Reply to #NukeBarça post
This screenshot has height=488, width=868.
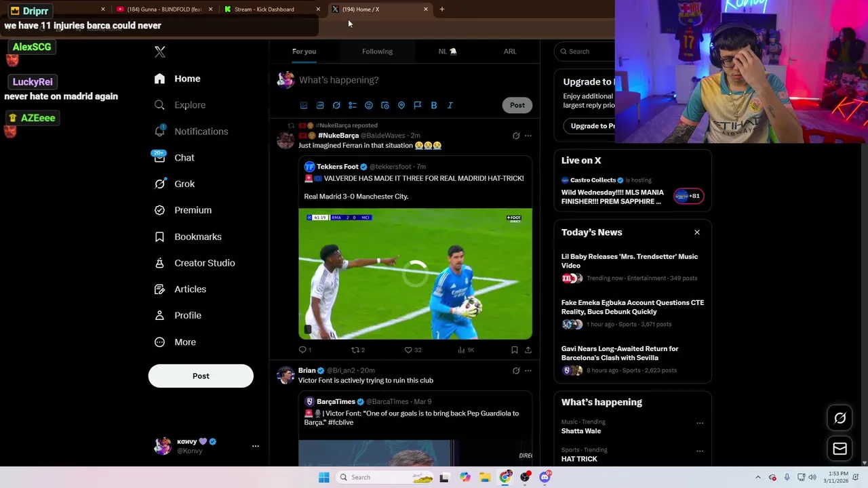click(x=304, y=350)
